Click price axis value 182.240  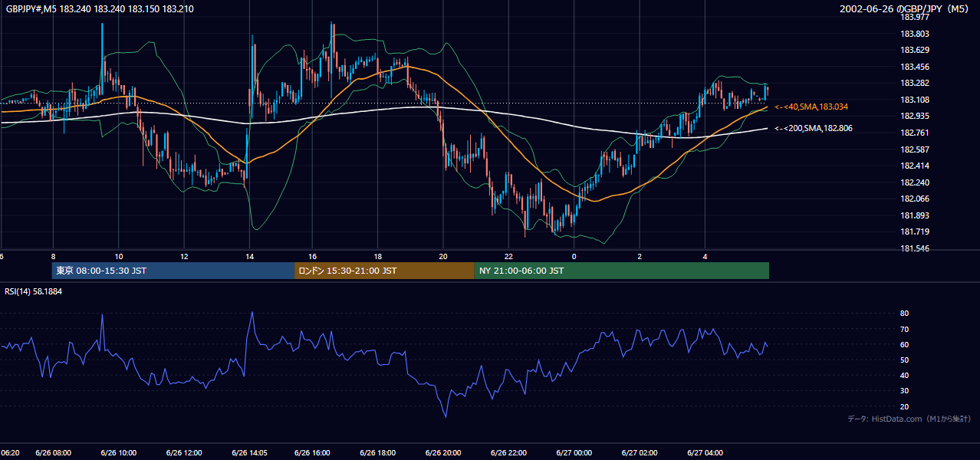[914, 182]
